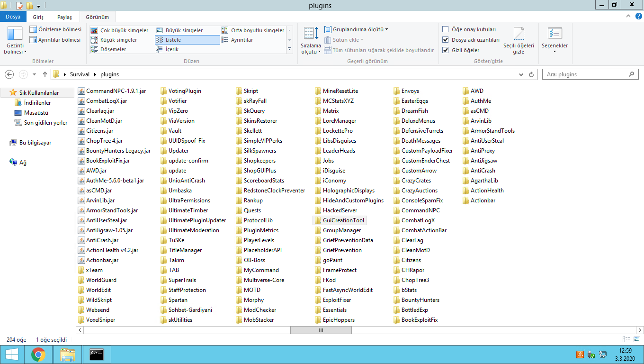Expand the Survival breadcrumb arrow

95,74
